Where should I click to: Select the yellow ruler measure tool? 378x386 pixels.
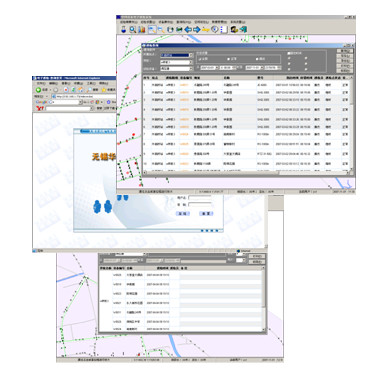[206, 30]
